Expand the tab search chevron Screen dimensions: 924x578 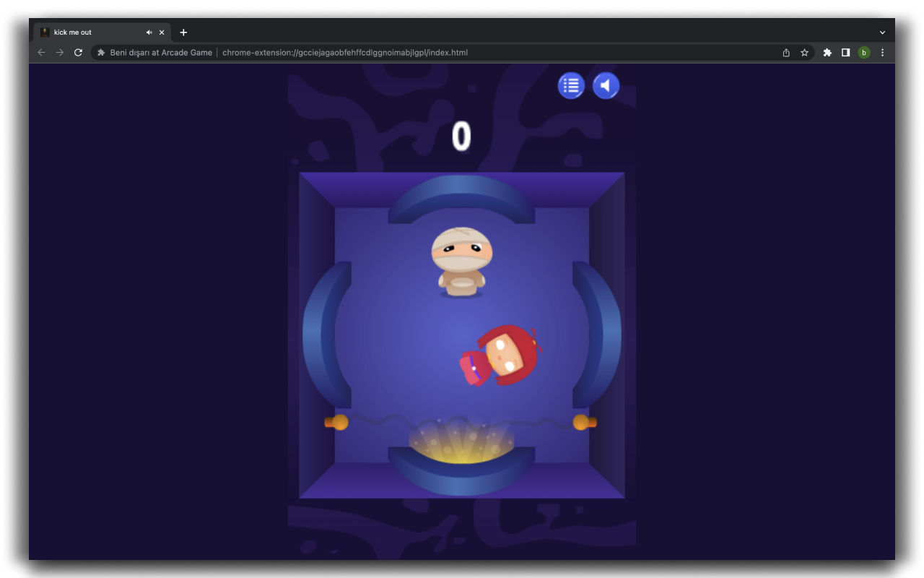pos(882,32)
